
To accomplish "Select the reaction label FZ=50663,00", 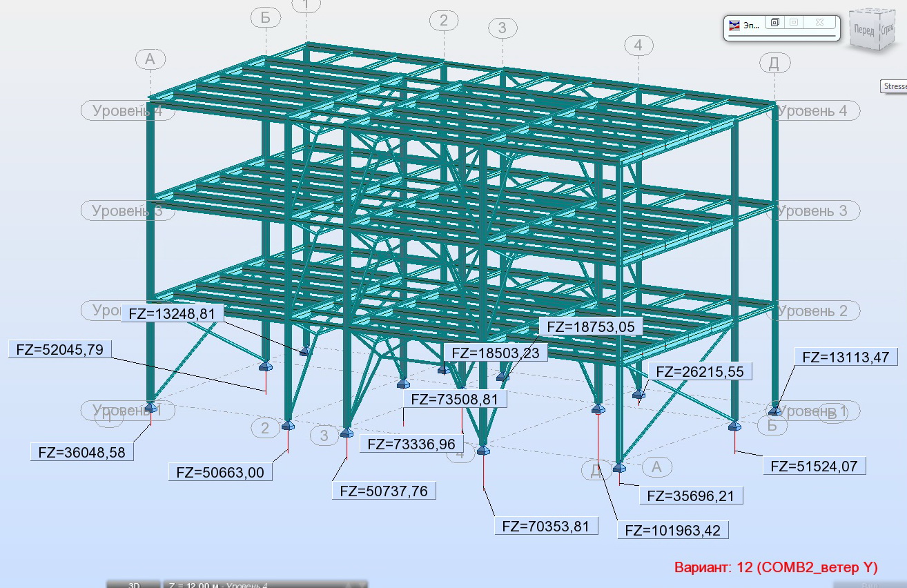I will coord(220,472).
